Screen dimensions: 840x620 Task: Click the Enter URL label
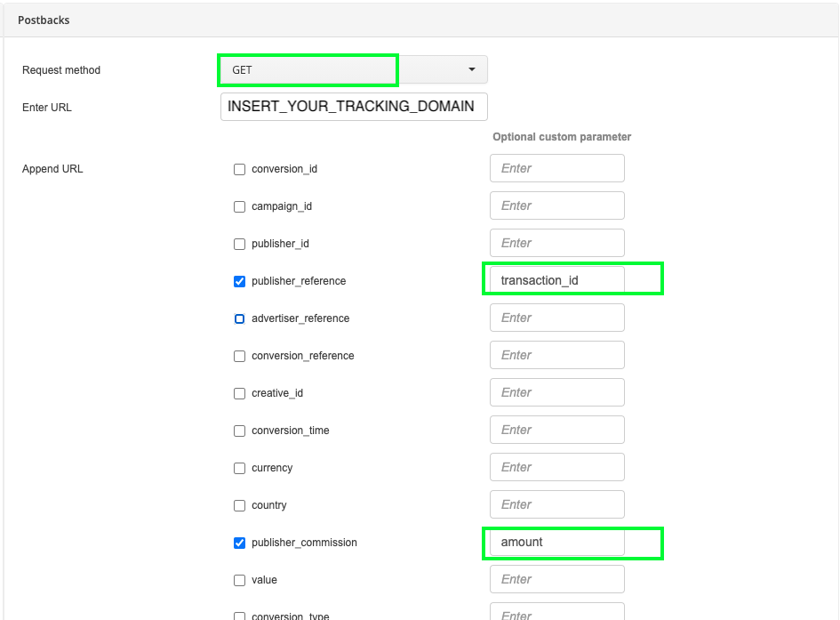pyautogui.click(x=46, y=107)
